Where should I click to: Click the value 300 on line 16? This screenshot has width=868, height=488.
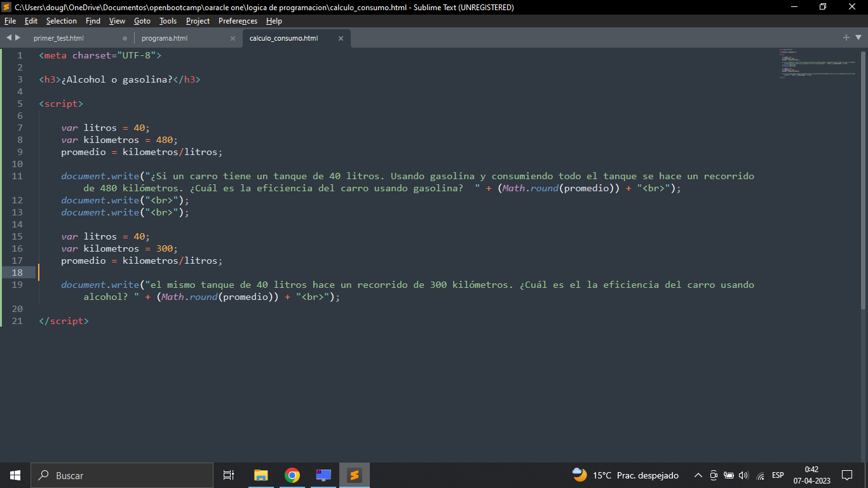point(165,248)
